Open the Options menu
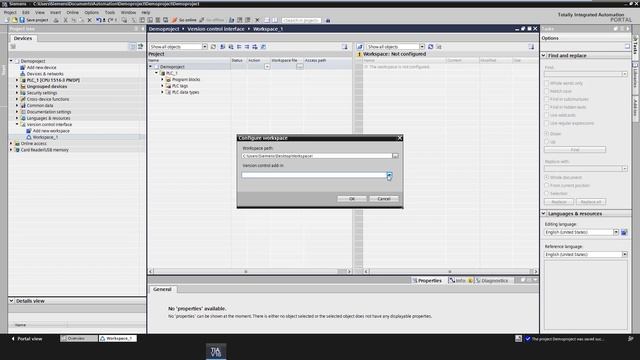Screen dimensions: 640x360 (91, 13)
